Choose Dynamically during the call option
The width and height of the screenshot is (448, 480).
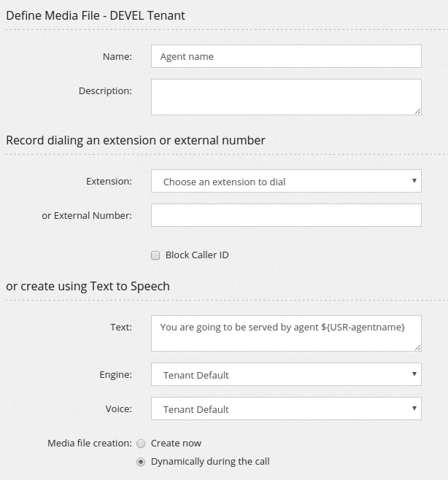pyautogui.click(x=141, y=462)
